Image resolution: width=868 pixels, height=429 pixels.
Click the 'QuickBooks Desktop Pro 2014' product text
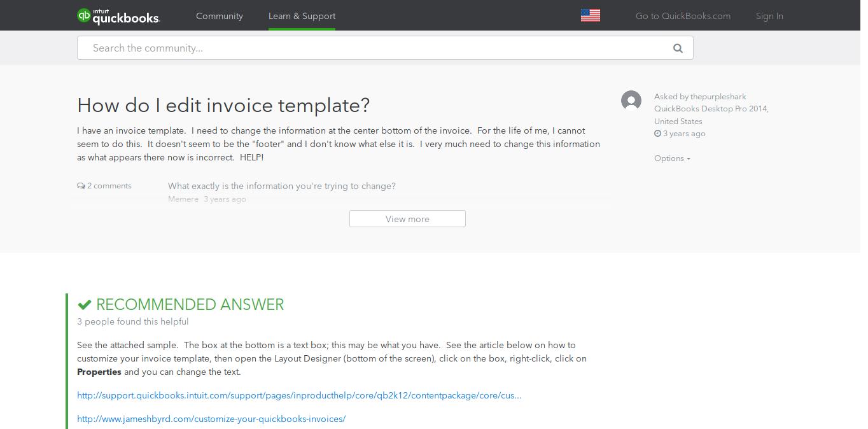tap(711, 109)
